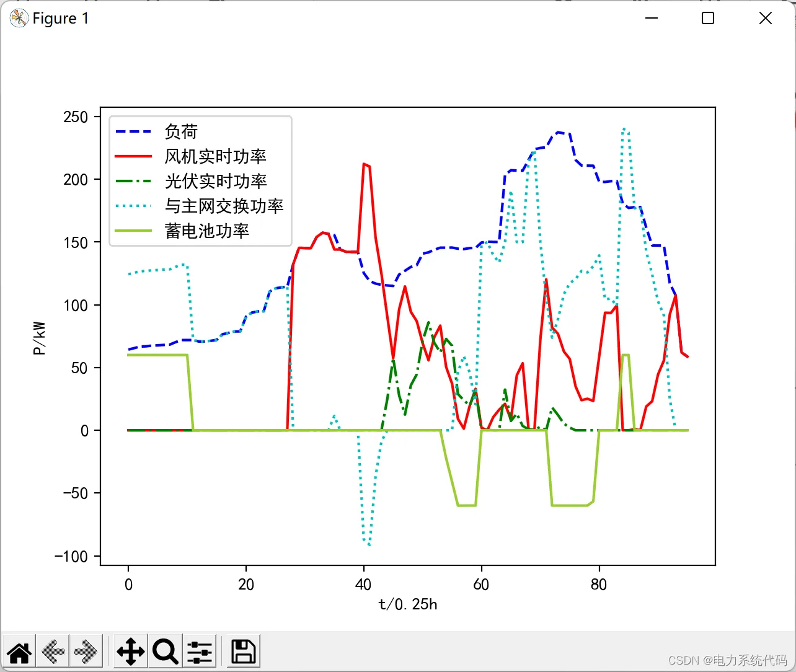Viewport: 796px width, 672px height.
Task: Reset the plot view with Home icon
Action: click(19, 652)
